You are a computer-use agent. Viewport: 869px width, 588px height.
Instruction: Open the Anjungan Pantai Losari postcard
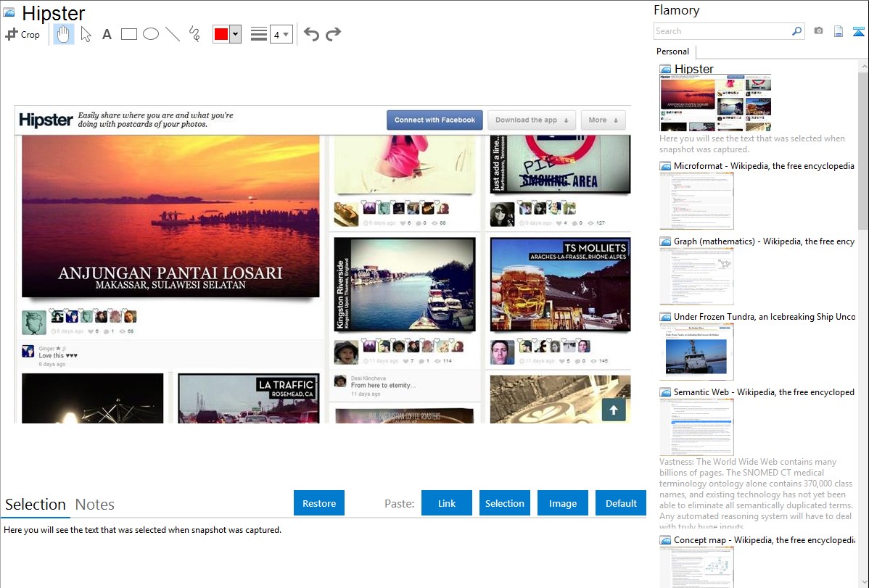pos(170,217)
